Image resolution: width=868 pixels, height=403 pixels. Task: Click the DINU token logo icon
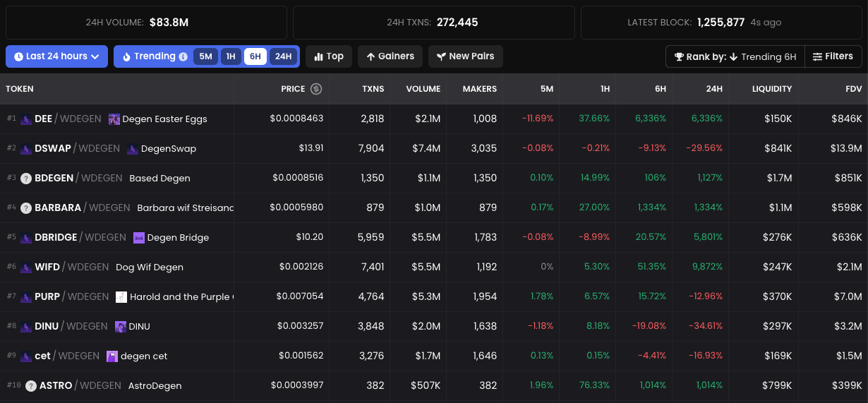(121, 327)
